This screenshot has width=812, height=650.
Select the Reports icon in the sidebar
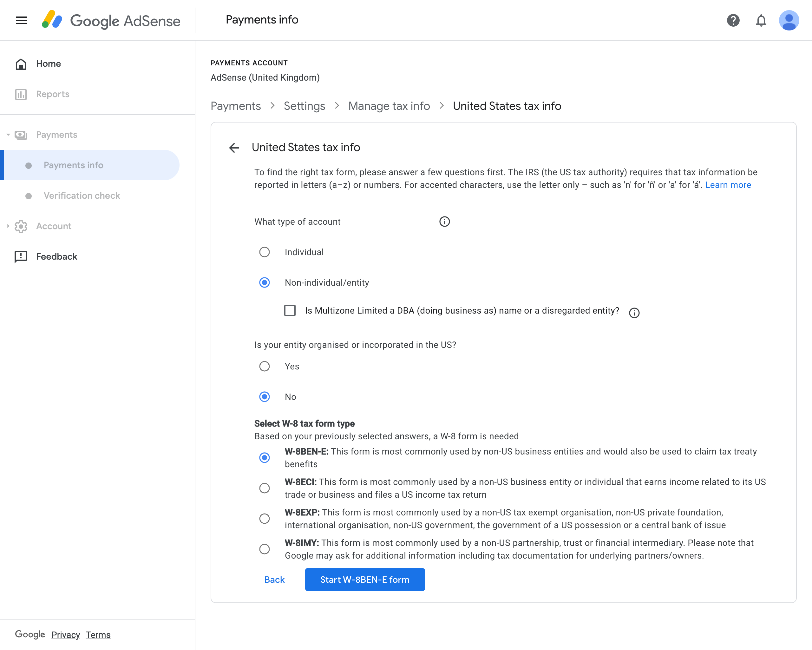21,94
